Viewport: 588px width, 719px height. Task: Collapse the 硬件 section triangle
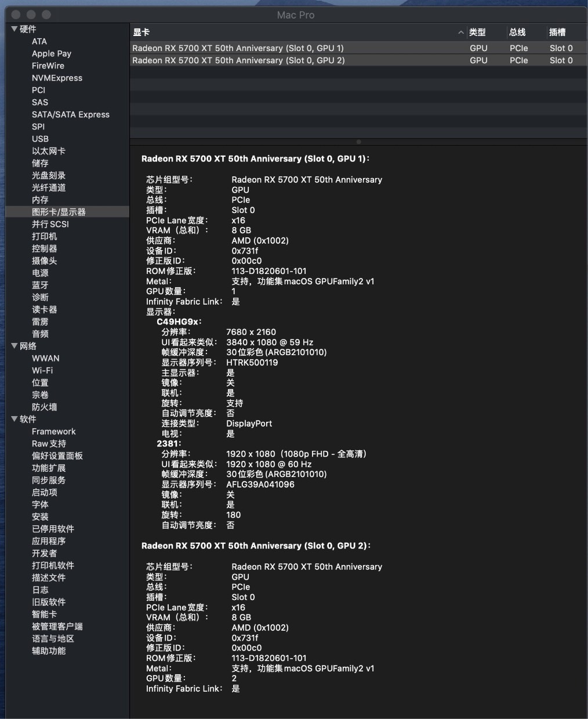pos(14,29)
